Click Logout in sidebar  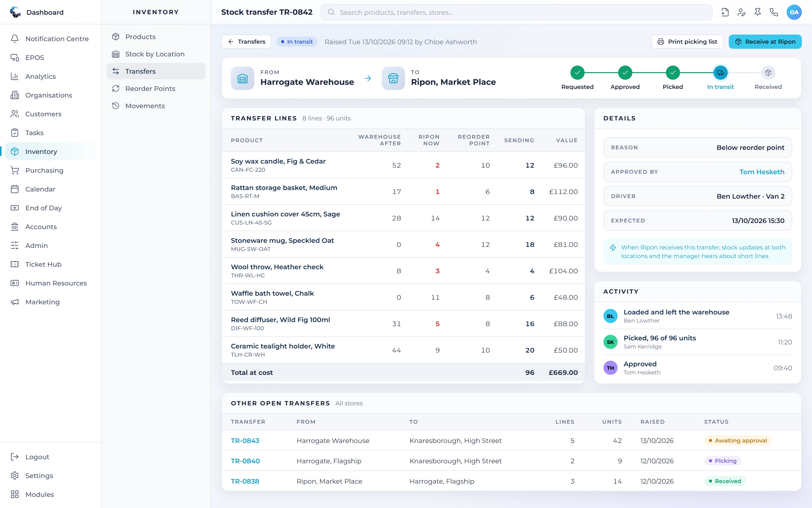50,457
